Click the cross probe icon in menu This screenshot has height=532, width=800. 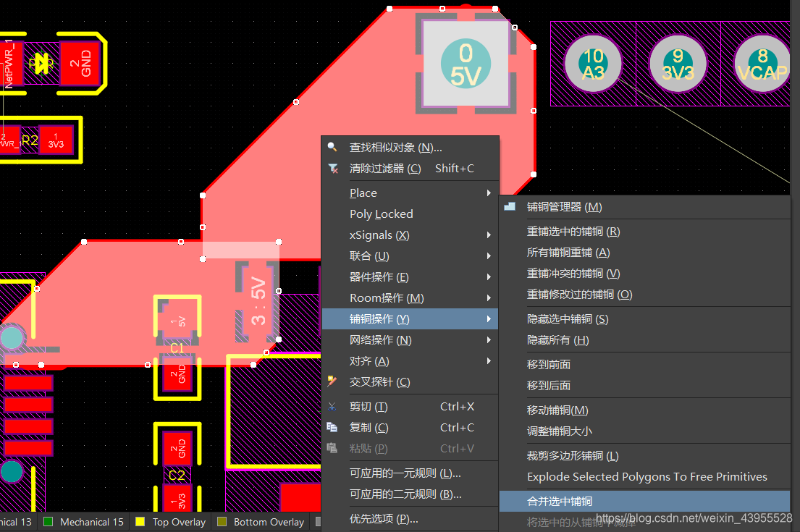click(332, 381)
